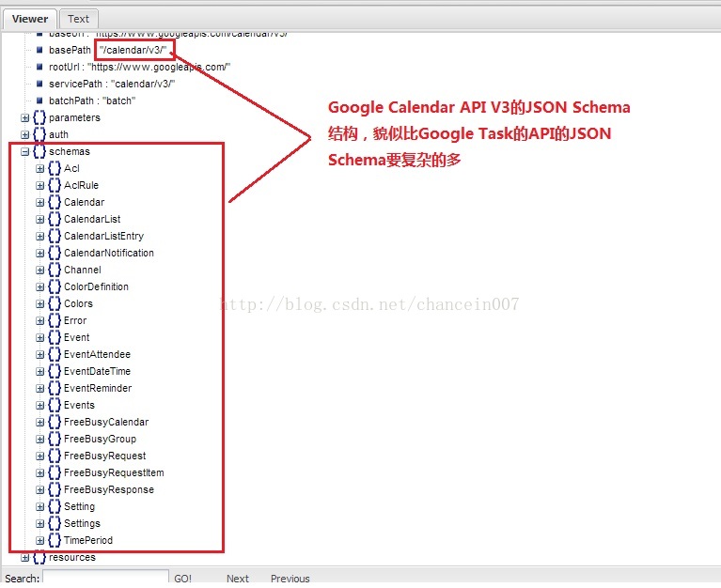Viewport: 721px width, 588px height.
Task: Select the rootUrl property row
Action: click(x=140, y=67)
